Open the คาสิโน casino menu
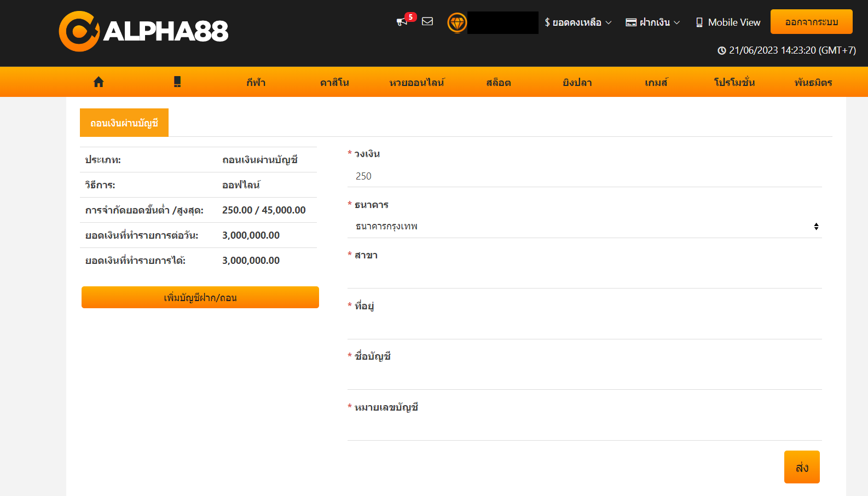The width and height of the screenshot is (868, 496). pos(334,83)
